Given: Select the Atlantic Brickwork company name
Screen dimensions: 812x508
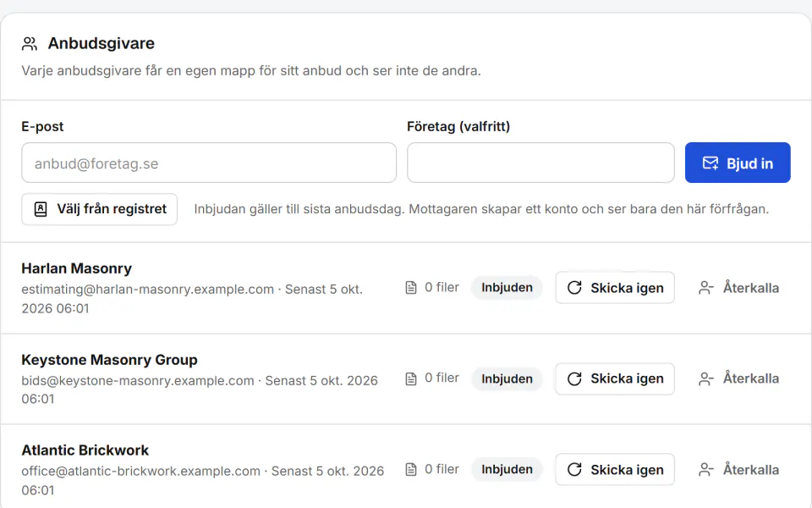Looking at the screenshot, I should (85, 450).
